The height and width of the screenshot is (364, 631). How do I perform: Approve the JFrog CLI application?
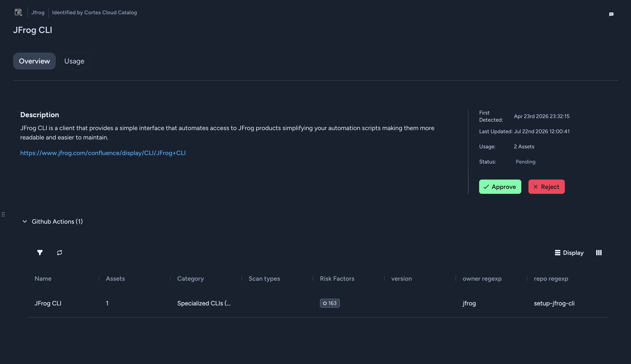tap(500, 186)
